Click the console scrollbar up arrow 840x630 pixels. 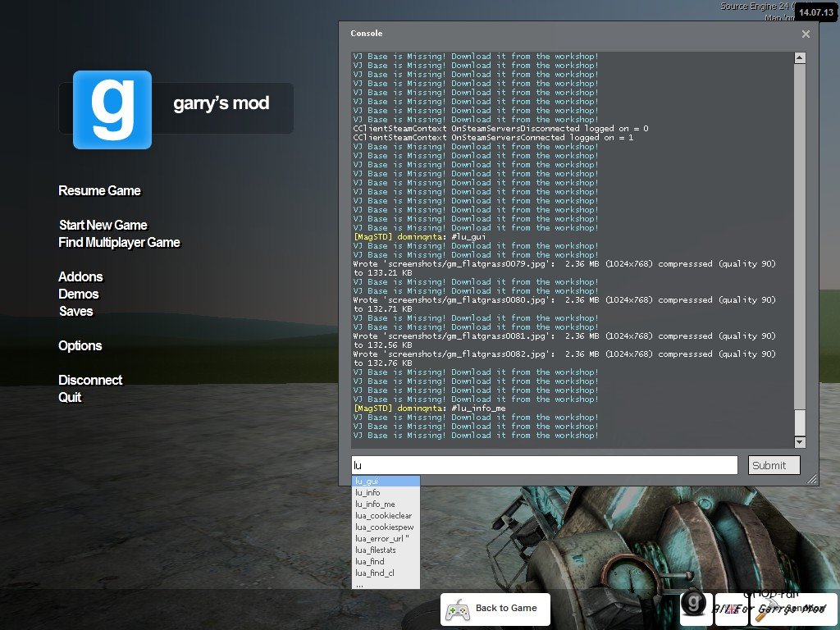pos(800,58)
